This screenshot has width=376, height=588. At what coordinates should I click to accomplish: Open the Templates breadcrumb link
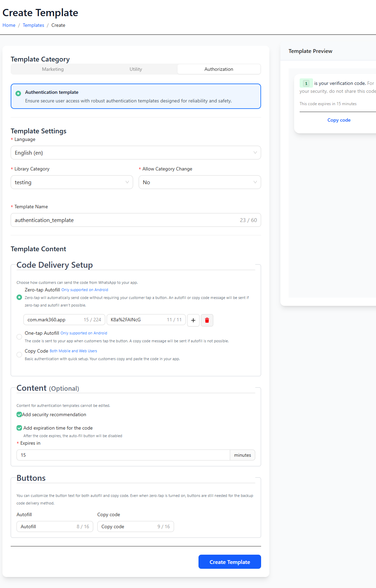[33, 25]
